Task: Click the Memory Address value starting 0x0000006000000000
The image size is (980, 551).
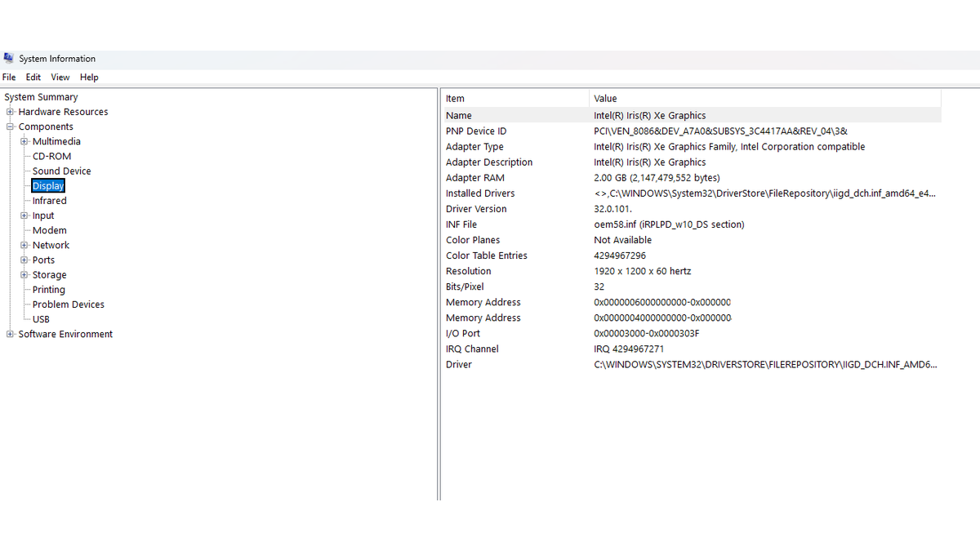Action: pyautogui.click(x=662, y=302)
